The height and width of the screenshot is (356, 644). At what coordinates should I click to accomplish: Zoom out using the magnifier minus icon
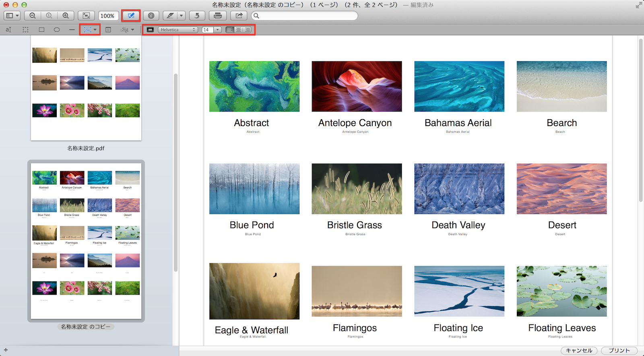click(33, 16)
